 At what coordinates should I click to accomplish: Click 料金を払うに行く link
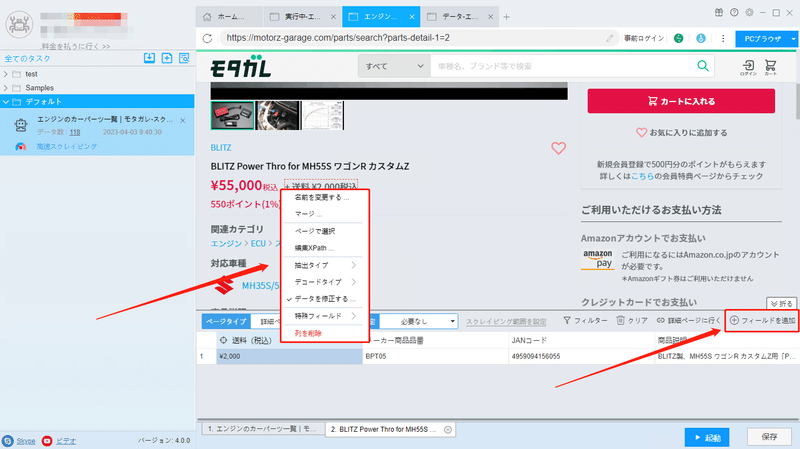(76, 46)
